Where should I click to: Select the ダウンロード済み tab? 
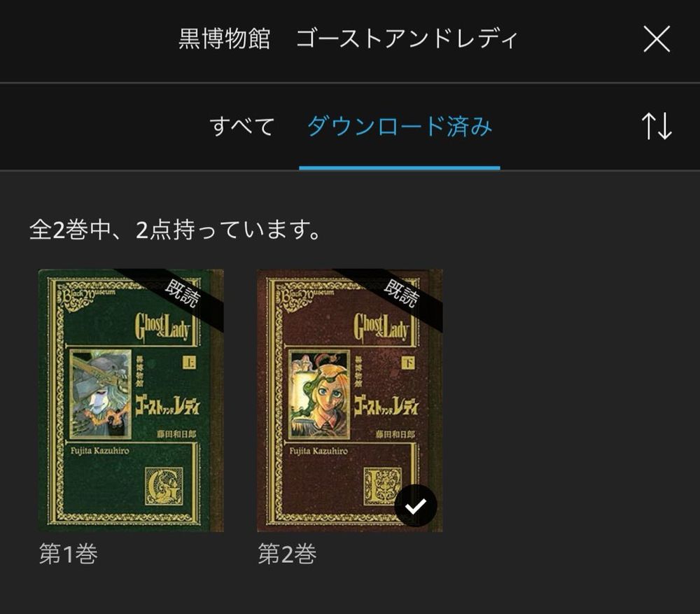pos(400,126)
